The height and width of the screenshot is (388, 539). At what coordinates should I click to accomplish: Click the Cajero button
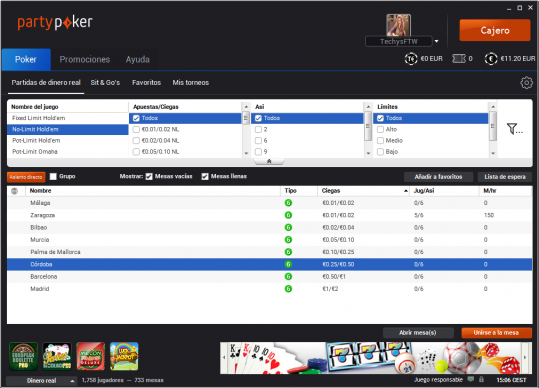(x=495, y=30)
